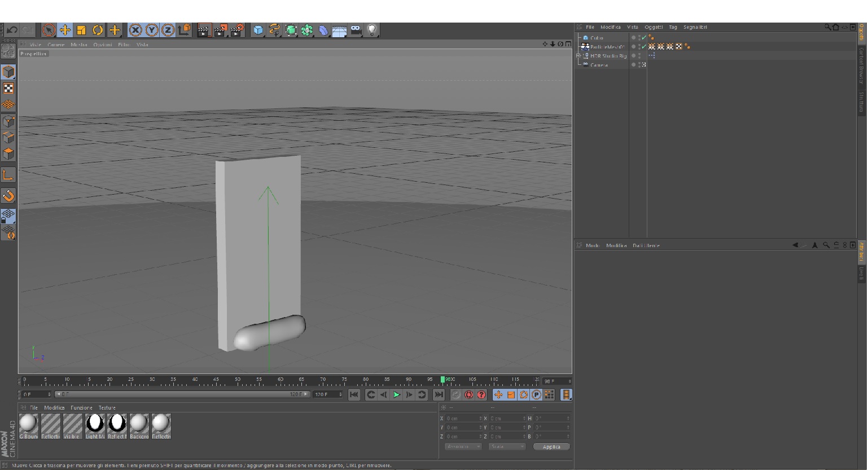Viewport: 868px width, 470px height.
Task: Open the light bulb object menu
Action: pyautogui.click(x=371, y=30)
